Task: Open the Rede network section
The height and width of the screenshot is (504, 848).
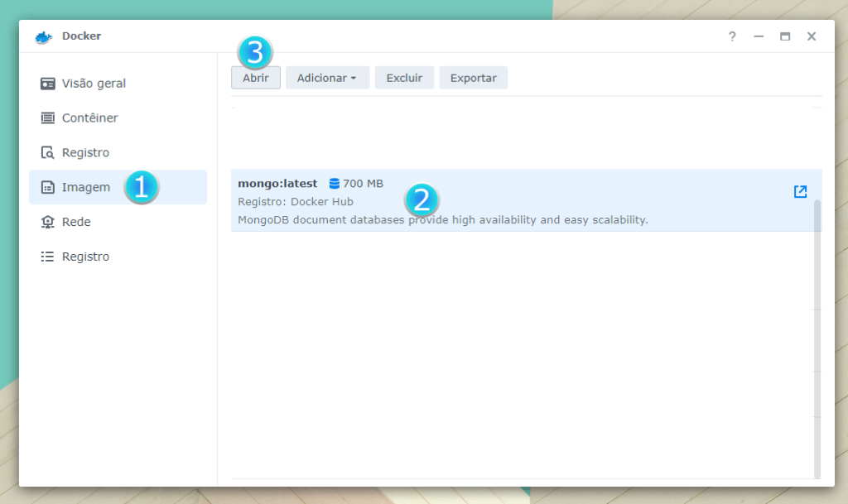Action: tap(76, 223)
